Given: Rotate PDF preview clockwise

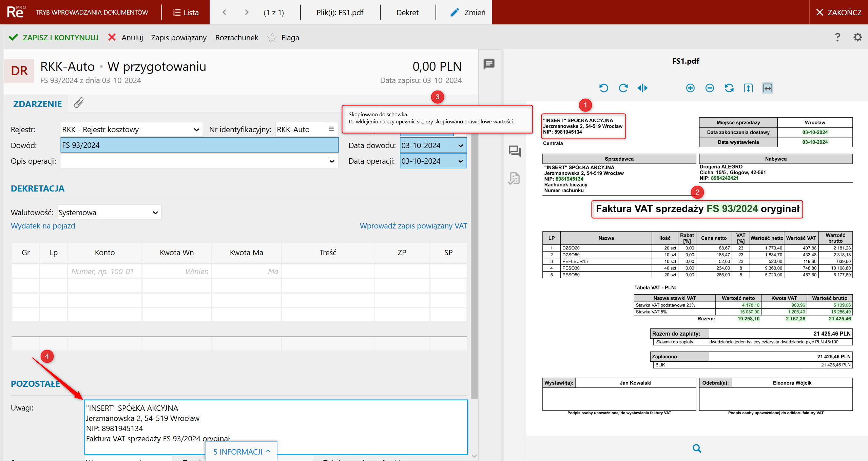Looking at the screenshot, I should coord(623,88).
